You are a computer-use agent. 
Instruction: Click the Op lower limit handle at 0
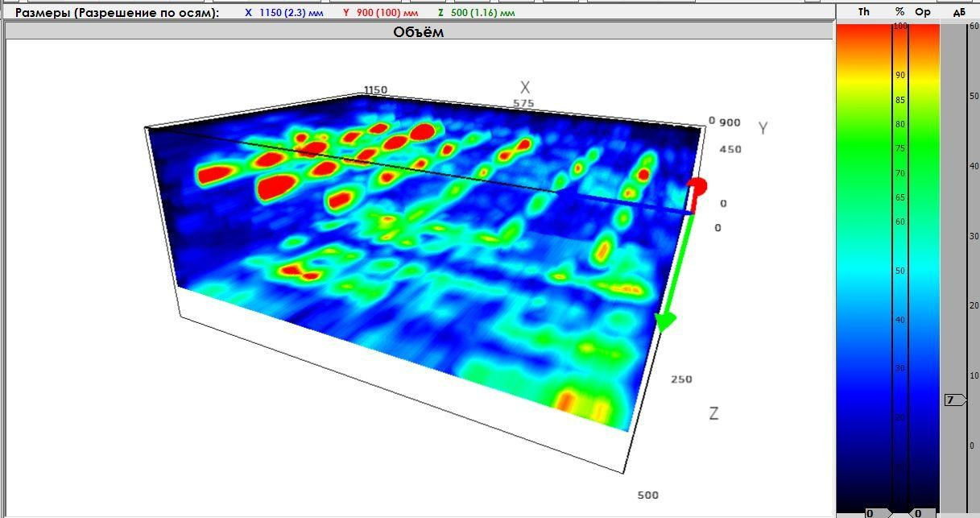pos(917,512)
